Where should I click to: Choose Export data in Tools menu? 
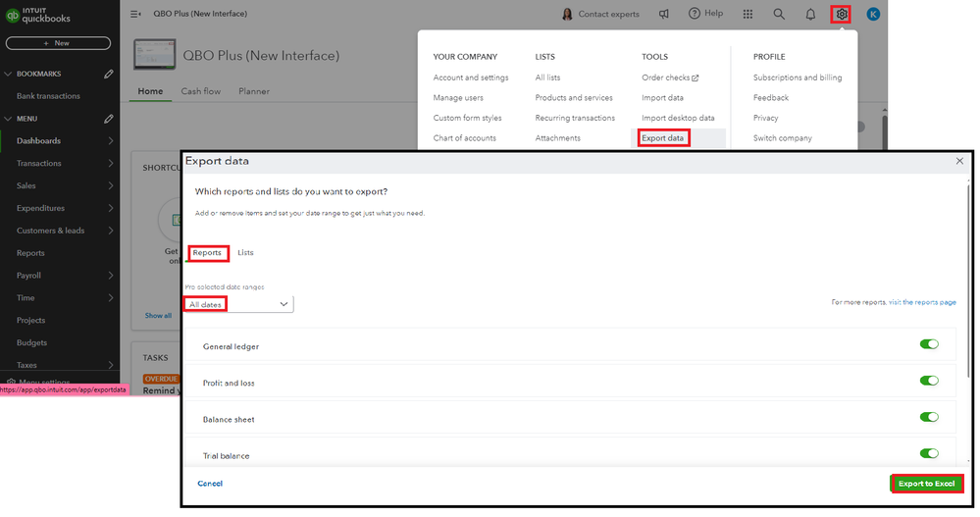tap(662, 138)
